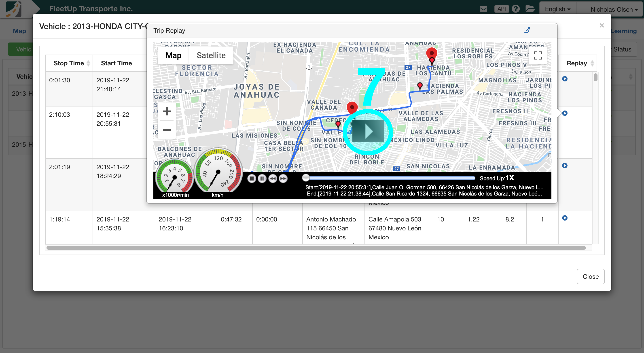The image size is (644, 353).
Task: Open the API link in header
Action: [x=501, y=9]
